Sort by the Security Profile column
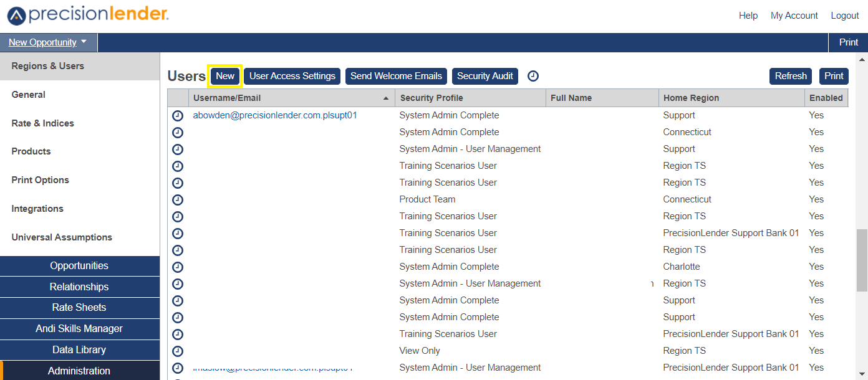 (x=470, y=98)
